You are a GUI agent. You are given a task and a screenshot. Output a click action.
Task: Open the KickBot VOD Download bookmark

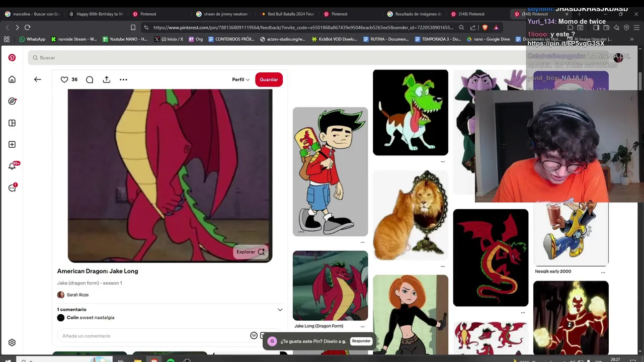tap(334, 39)
